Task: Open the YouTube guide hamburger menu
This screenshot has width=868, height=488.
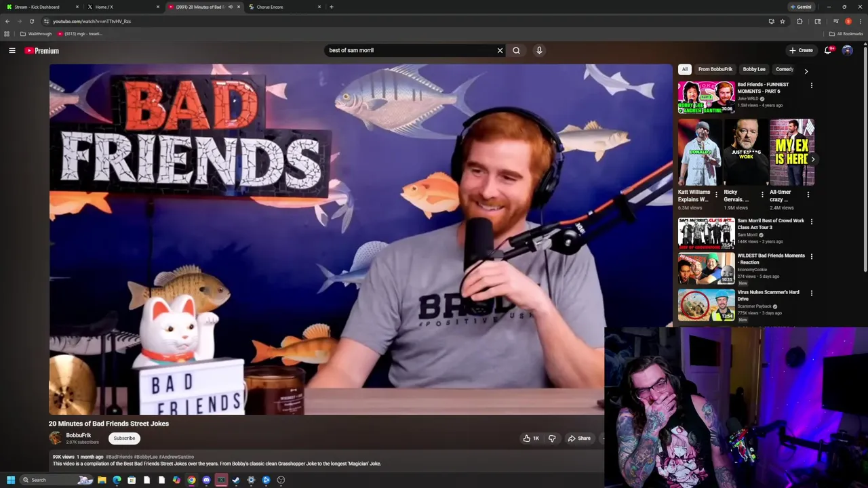Action: click(12, 50)
